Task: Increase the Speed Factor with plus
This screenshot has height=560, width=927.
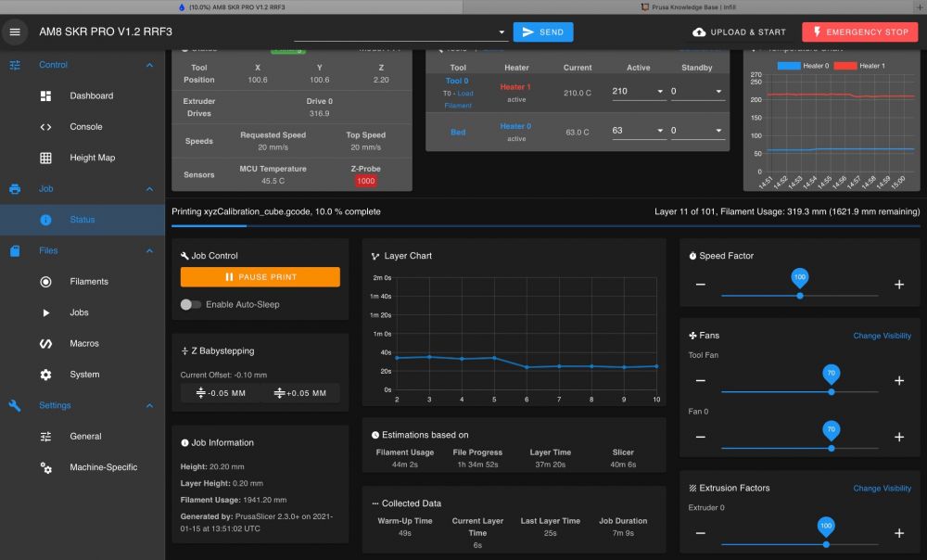Action: 899,285
